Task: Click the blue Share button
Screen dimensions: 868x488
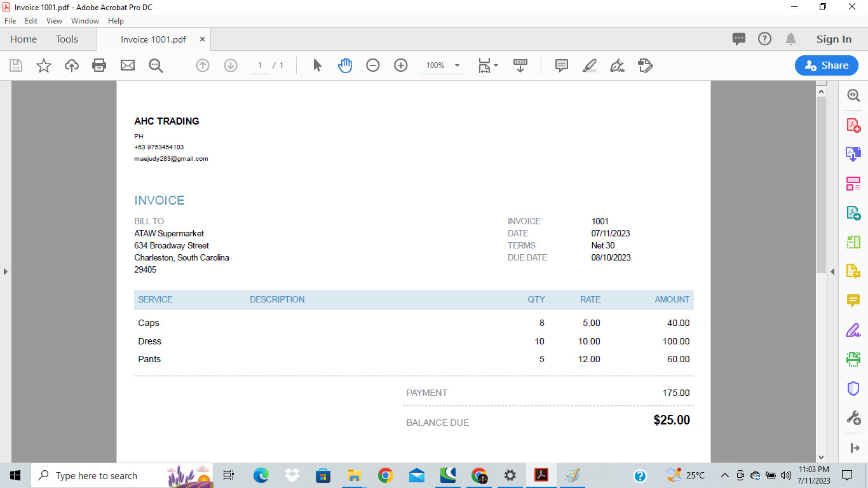Action: 827,65
